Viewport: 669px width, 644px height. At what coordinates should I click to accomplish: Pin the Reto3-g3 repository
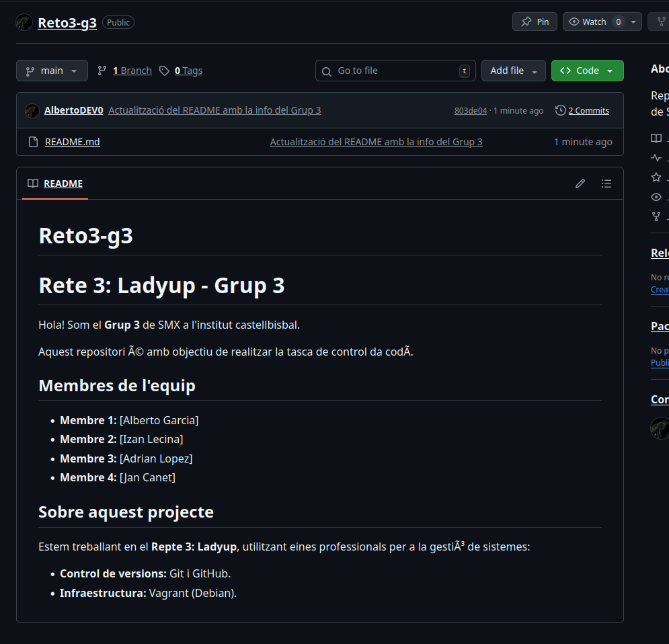coord(535,22)
